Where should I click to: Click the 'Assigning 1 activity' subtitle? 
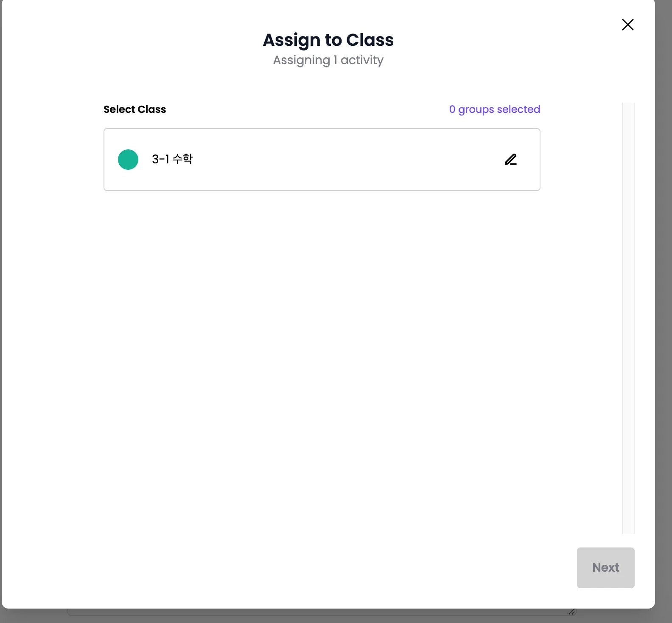pyautogui.click(x=328, y=60)
